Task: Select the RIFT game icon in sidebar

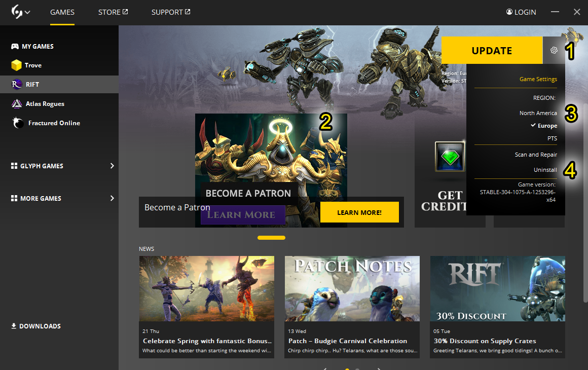Action: point(16,84)
